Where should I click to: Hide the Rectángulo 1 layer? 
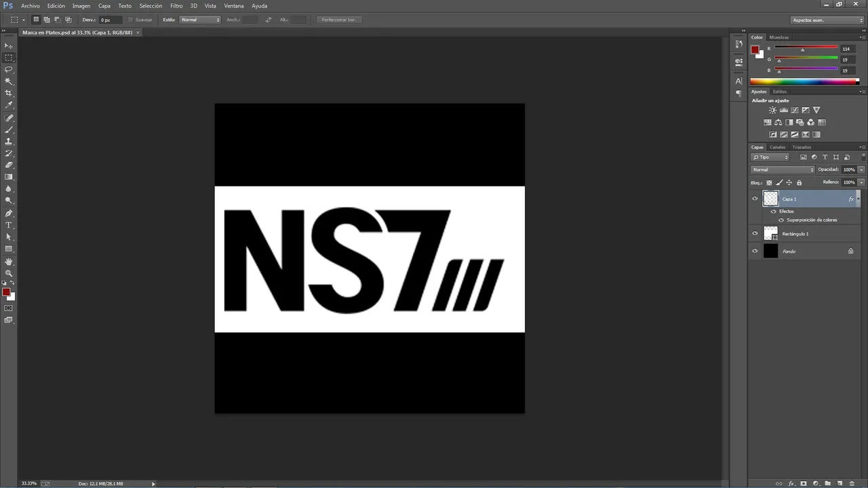pyautogui.click(x=755, y=233)
